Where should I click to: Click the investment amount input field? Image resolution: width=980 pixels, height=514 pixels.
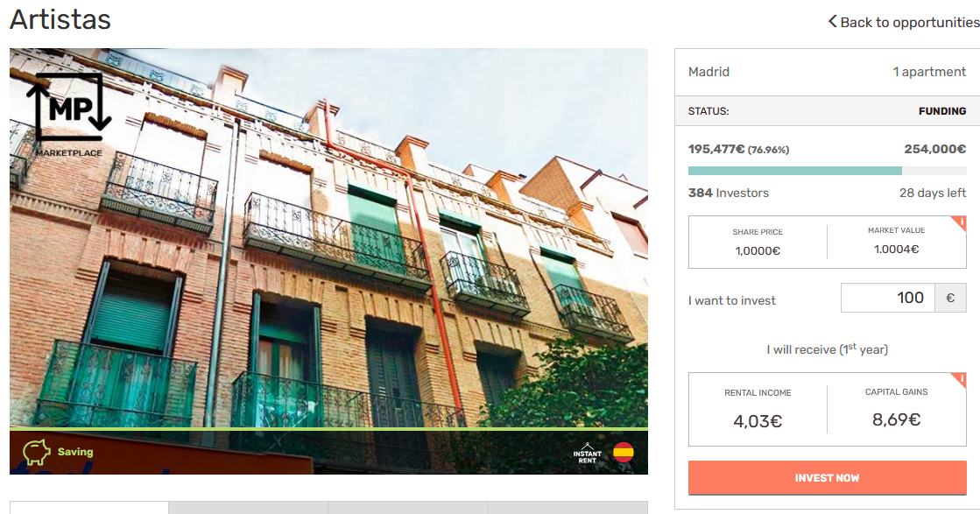click(x=887, y=298)
